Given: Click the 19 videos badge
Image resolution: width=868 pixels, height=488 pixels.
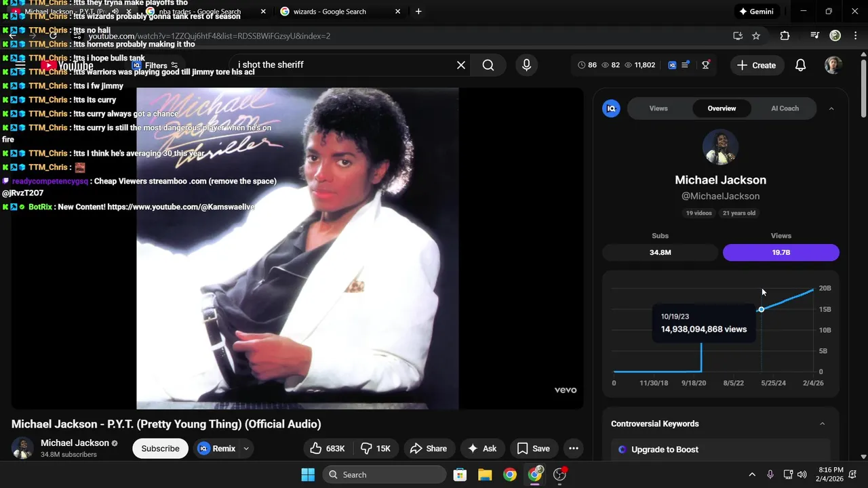Looking at the screenshot, I should click(x=699, y=213).
